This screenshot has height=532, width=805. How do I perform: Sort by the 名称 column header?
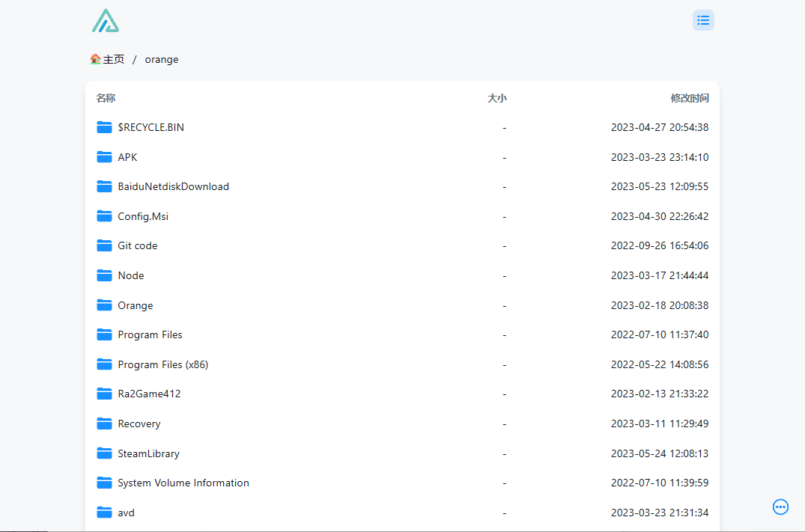(106, 98)
